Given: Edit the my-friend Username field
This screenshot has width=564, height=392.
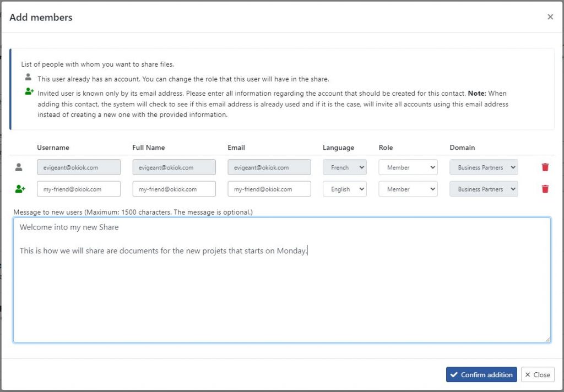Looking at the screenshot, I should 79,189.
